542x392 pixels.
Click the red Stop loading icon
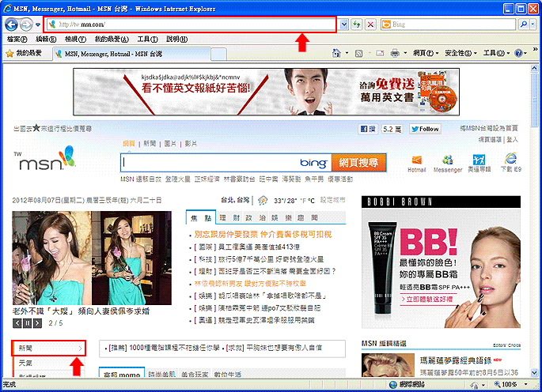coord(370,24)
